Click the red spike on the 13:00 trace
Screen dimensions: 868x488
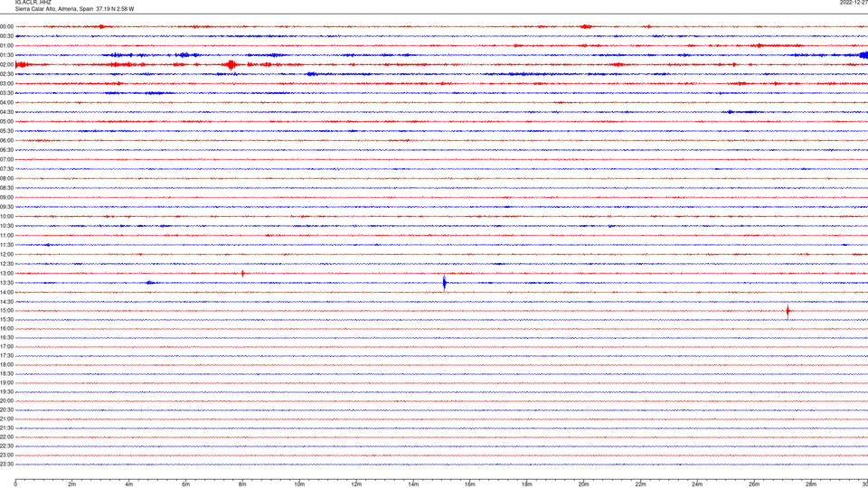(242, 273)
